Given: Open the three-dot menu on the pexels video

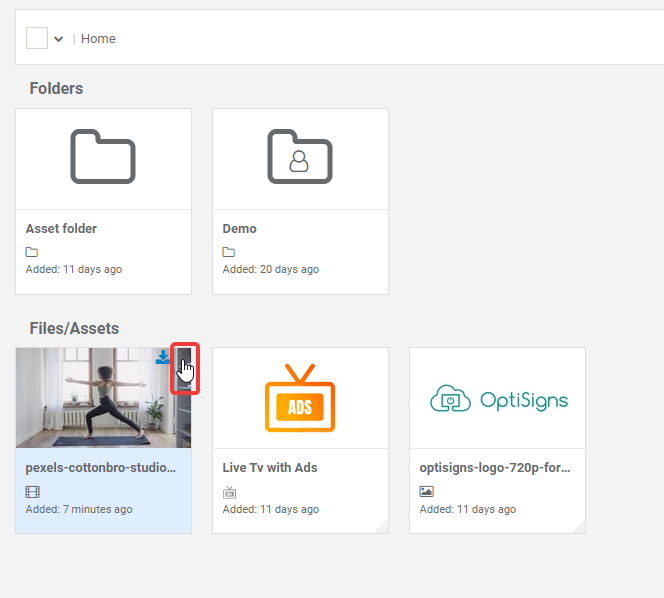Looking at the screenshot, I should 184,367.
